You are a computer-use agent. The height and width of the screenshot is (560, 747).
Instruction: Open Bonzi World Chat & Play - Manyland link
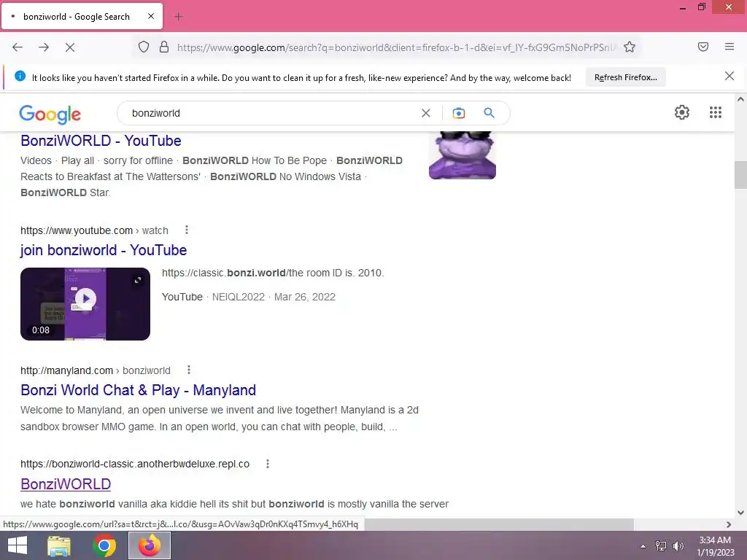pos(138,391)
